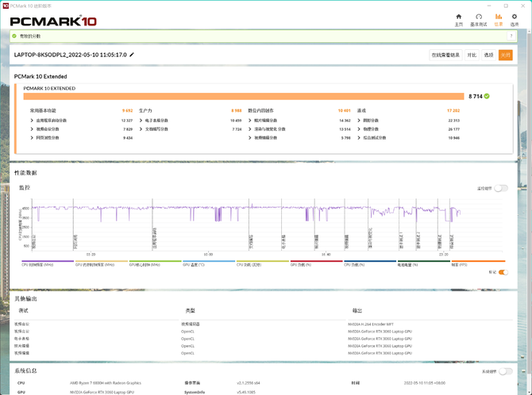
Task: Expand the photo editing score row (14 362)
Action: pyautogui.click(x=251, y=120)
